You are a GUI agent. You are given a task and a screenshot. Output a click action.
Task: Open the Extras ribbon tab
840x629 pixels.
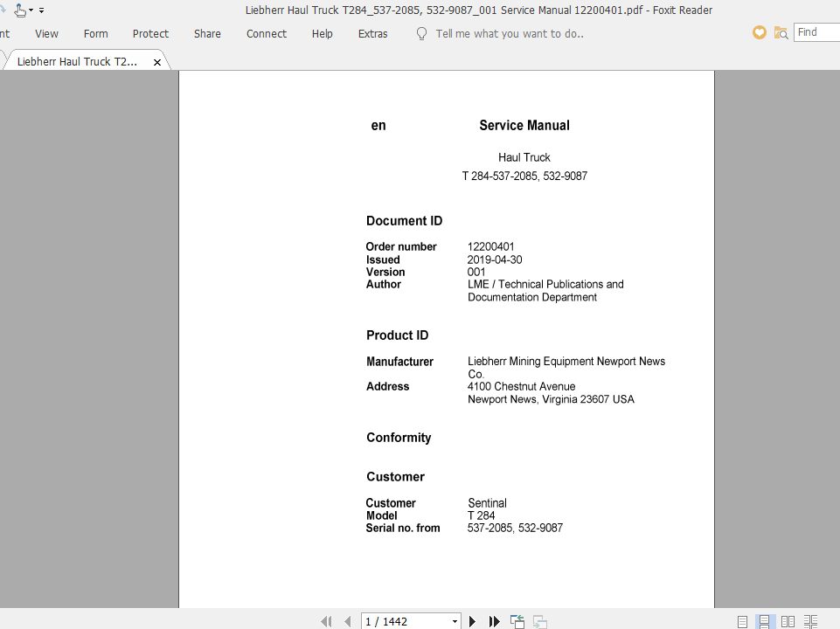click(x=373, y=34)
